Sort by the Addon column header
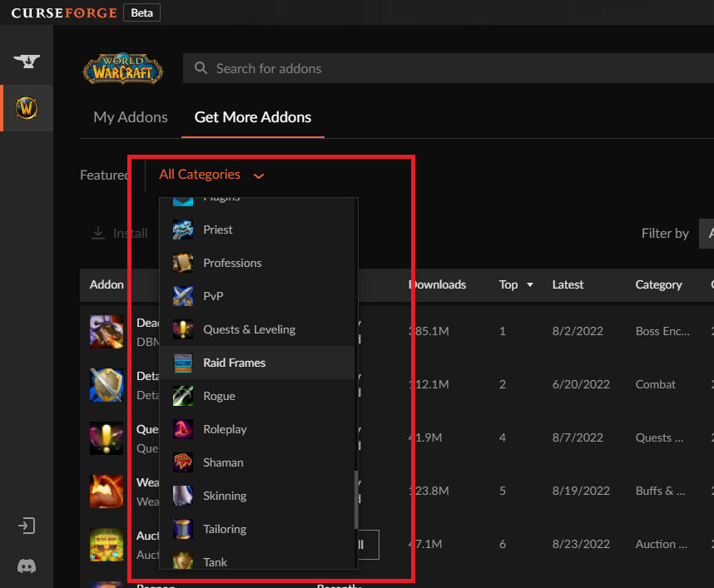The width and height of the screenshot is (714, 588). 107,285
